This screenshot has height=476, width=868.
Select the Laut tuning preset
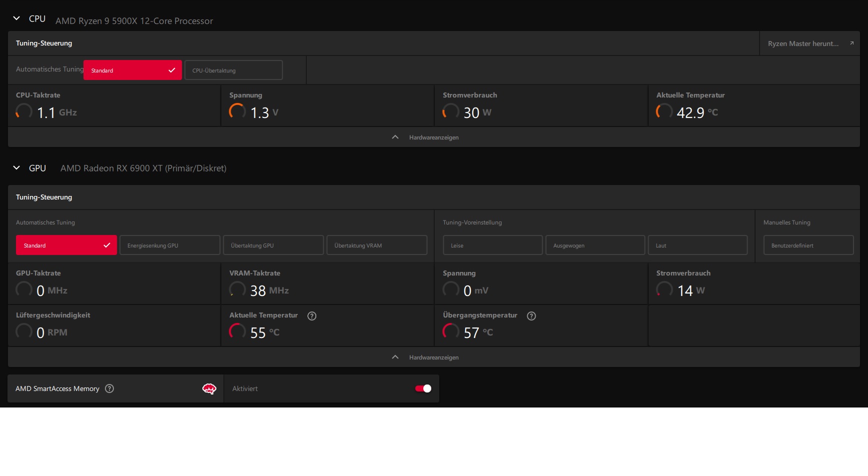pyautogui.click(x=698, y=245)
